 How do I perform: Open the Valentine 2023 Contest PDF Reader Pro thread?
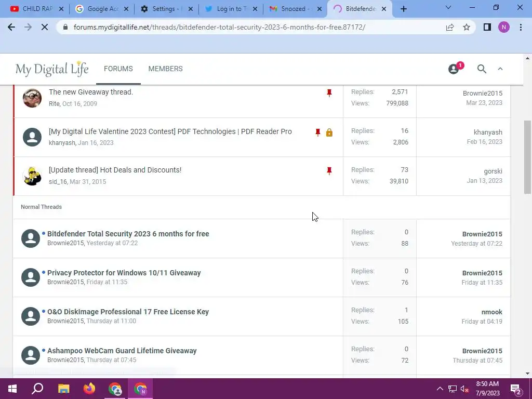pos(170,131)
